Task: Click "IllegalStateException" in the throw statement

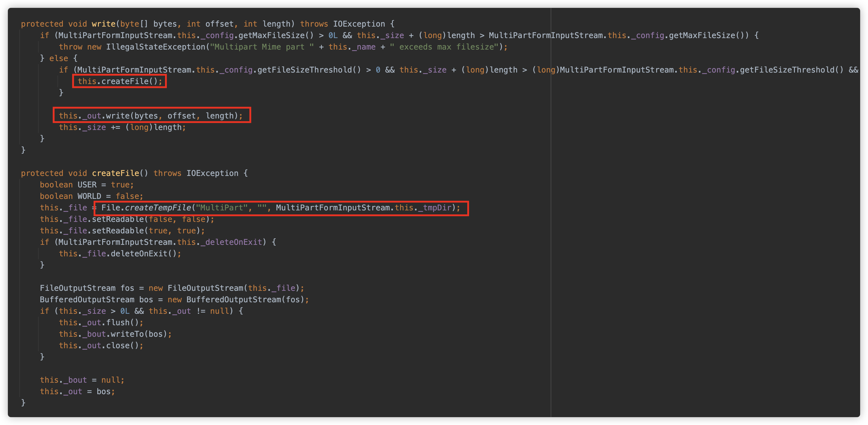Action: (x=156, y=47)
